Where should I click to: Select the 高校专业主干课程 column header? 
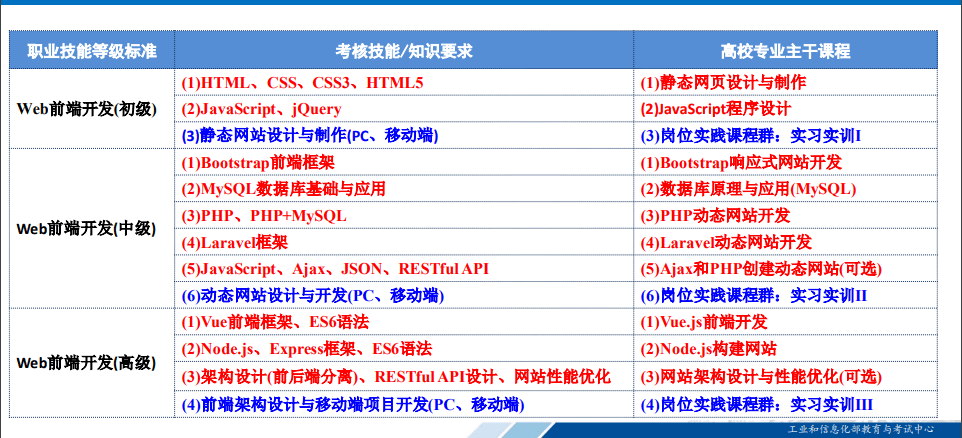[785, 50]
